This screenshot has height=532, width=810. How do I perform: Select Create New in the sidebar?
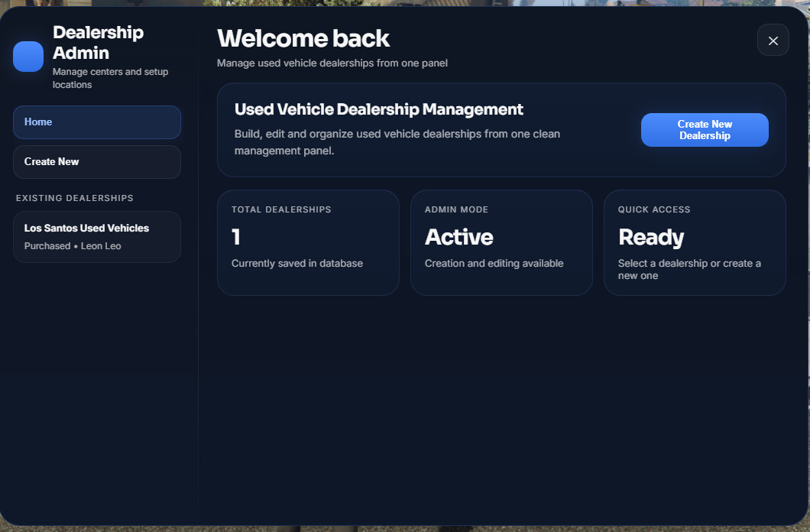[97, 162]
